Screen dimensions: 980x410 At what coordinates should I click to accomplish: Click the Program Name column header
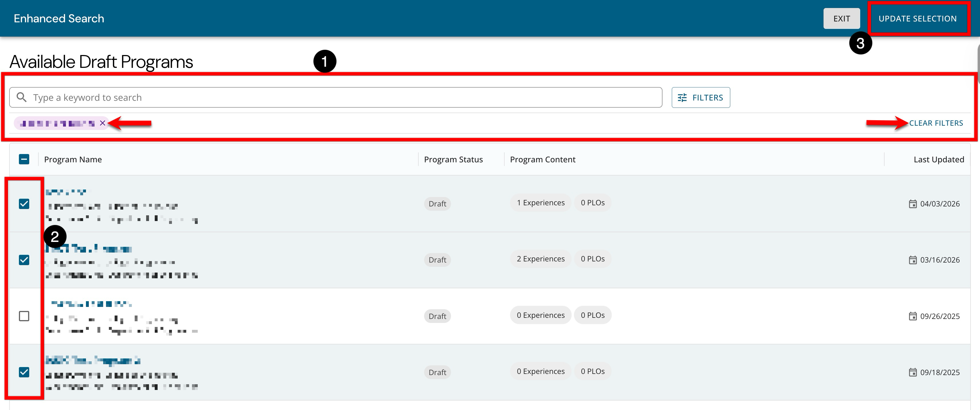pyautogui.click(x=73, y=159)
